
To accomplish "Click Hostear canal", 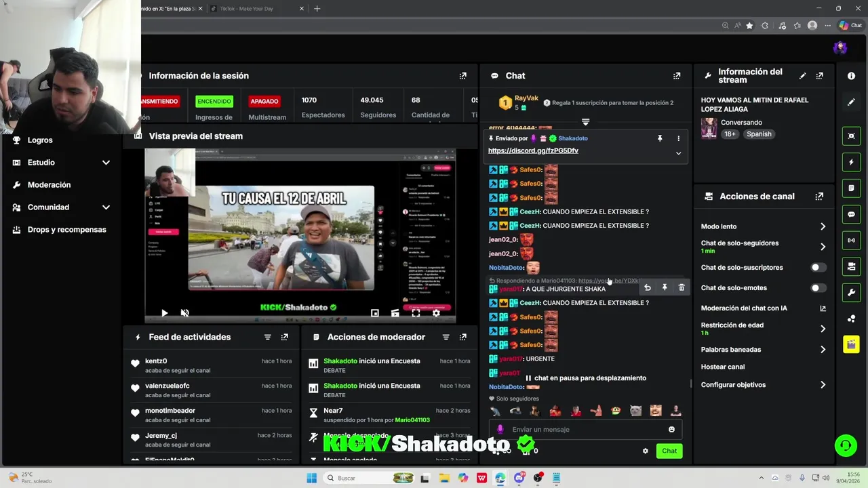I will coord(723,367).
